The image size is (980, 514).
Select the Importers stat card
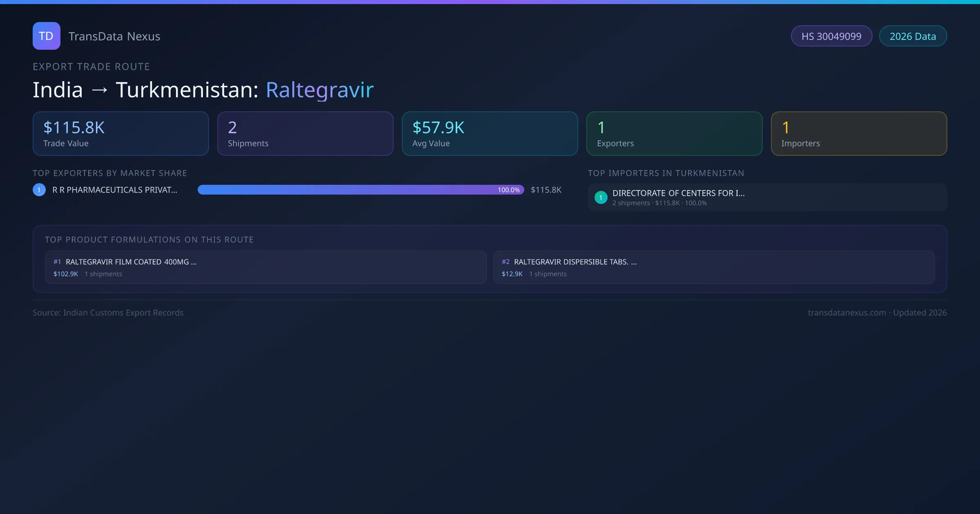point(859,133)
